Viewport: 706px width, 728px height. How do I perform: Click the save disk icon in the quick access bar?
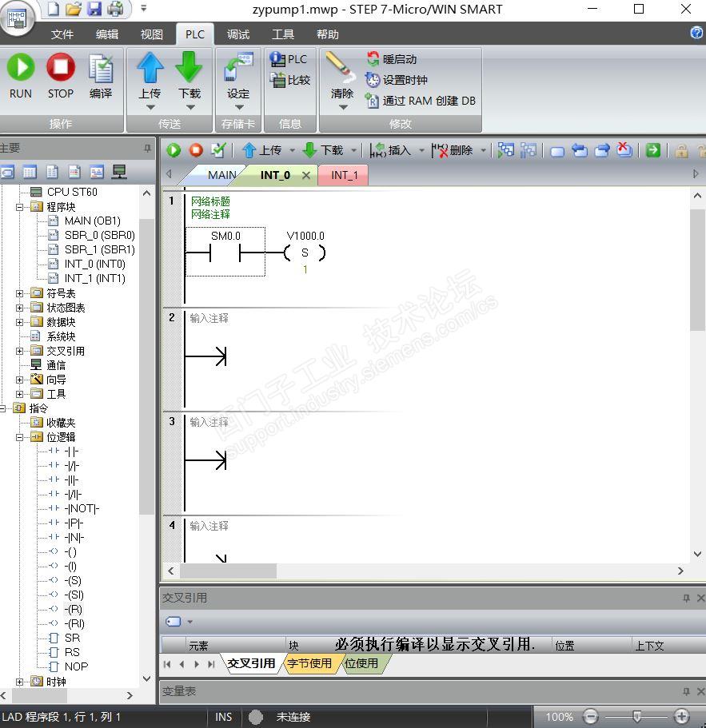pos(94,9)
